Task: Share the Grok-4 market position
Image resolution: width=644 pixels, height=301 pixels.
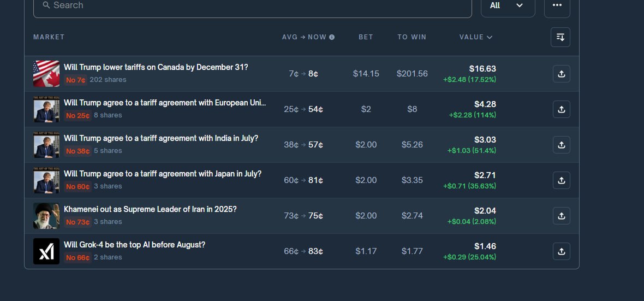Action: tap(561, 251)
